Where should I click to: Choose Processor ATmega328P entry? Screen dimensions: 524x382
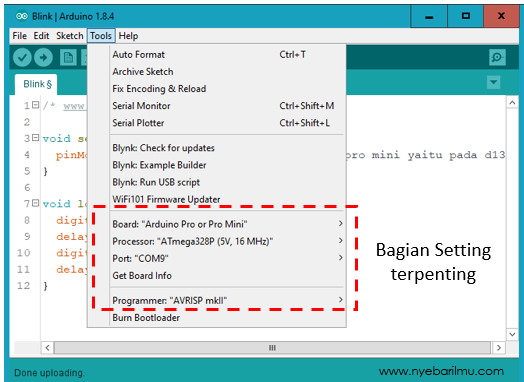[x=217, y=241]
